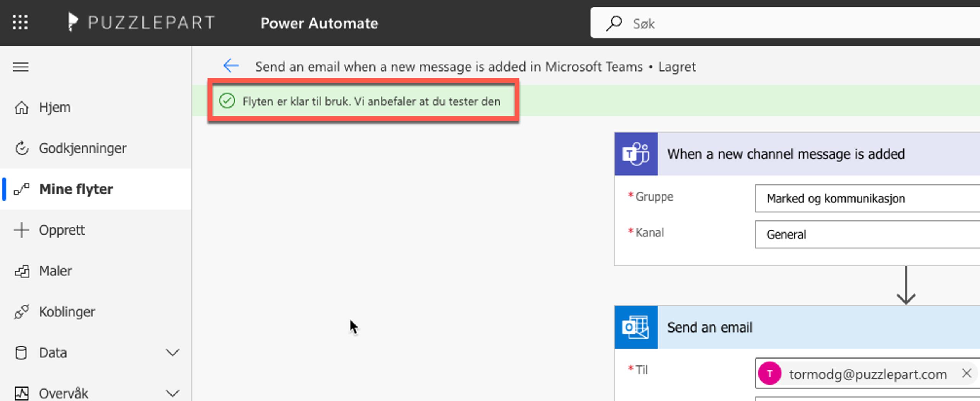980x401 pixels.
Task: Collapse the 'When a new channel message is added' step
Action: coord(797,154)
